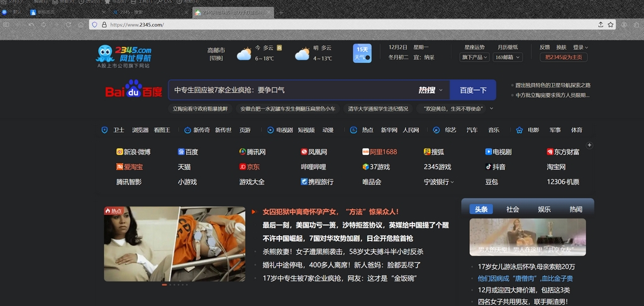644x306 pixels.
Task: Open the 男人的天堂 sidebar thumbnail
Action: tap(528, 237)
